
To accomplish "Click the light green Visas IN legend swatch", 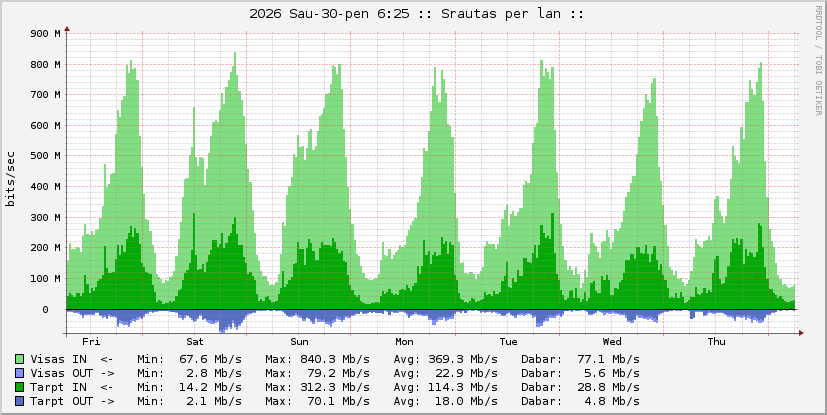I will [x=20, y=359].
